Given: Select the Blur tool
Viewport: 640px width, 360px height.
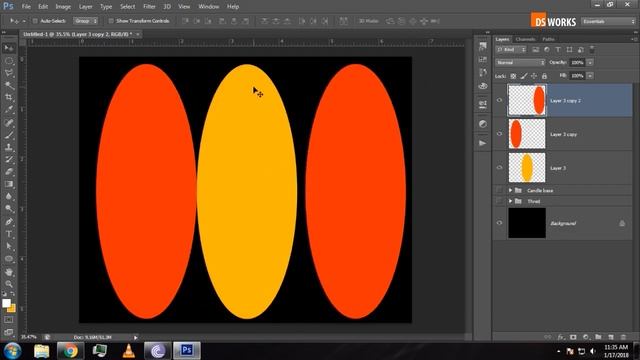Looking at the screenshot, I should [x=9, y=196].
